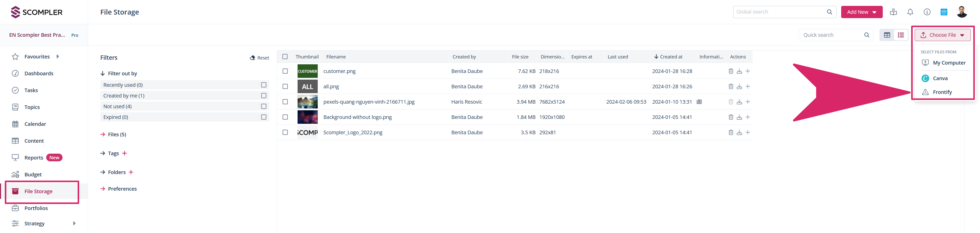This screenshot has width=980, height=233.
Task: Switch to list view layout icon
Action: (x=900, y=35)
